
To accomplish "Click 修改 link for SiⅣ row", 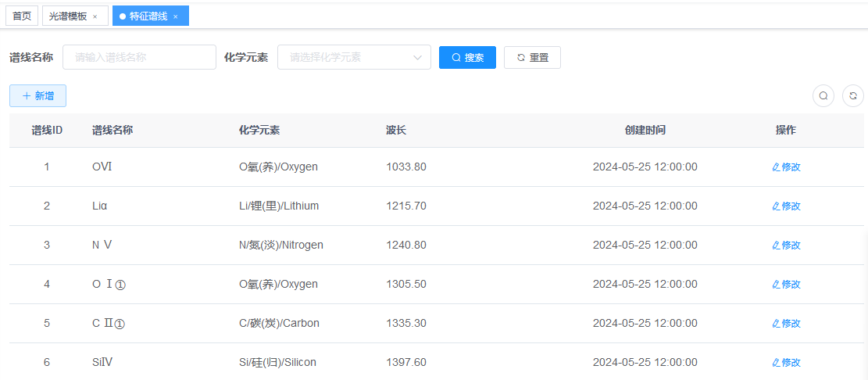I will tap(786, 362).
